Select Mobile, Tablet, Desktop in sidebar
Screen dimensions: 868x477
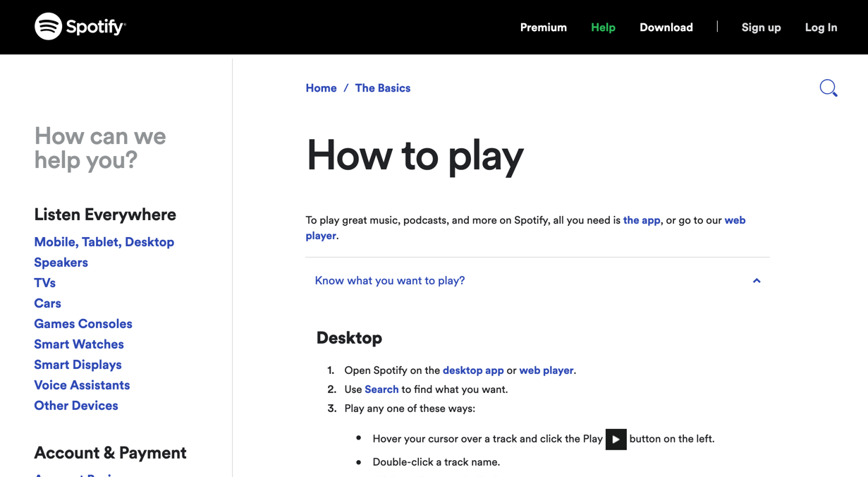click(104, 242)
